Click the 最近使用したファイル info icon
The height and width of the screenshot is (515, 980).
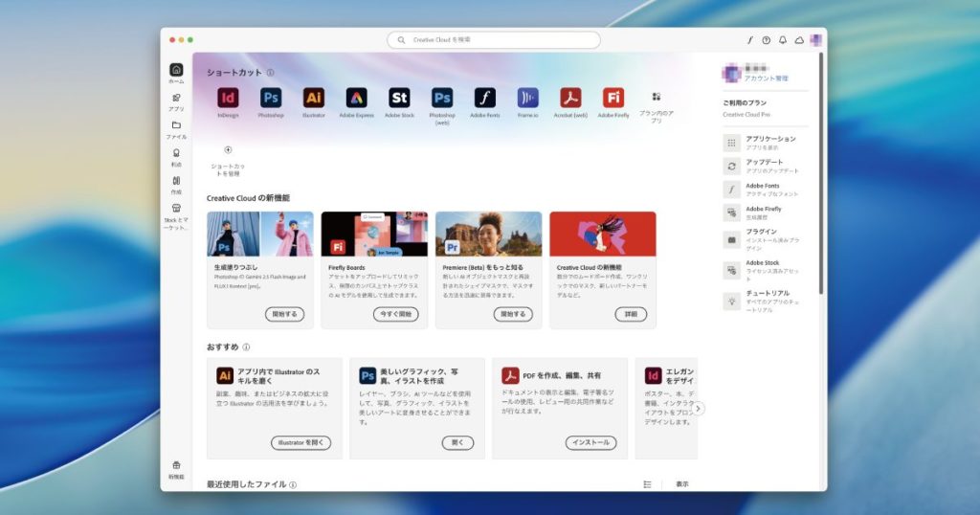tap(293, 484)
